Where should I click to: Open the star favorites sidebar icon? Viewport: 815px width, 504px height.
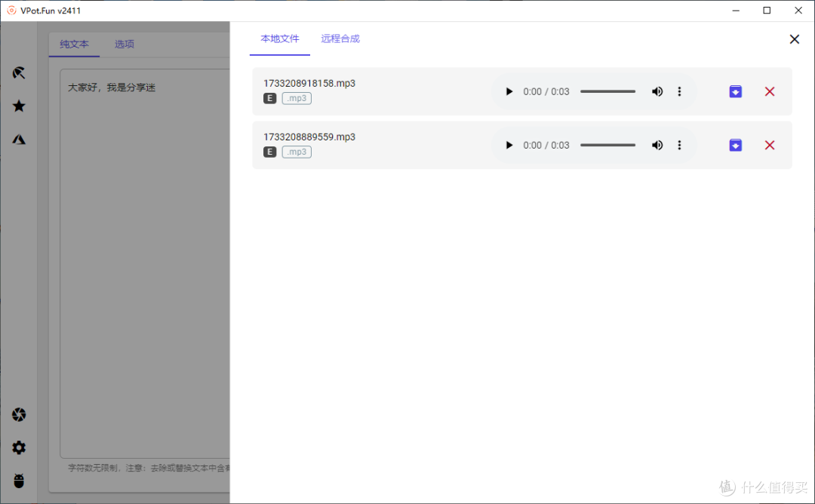[x=19, y=106]
